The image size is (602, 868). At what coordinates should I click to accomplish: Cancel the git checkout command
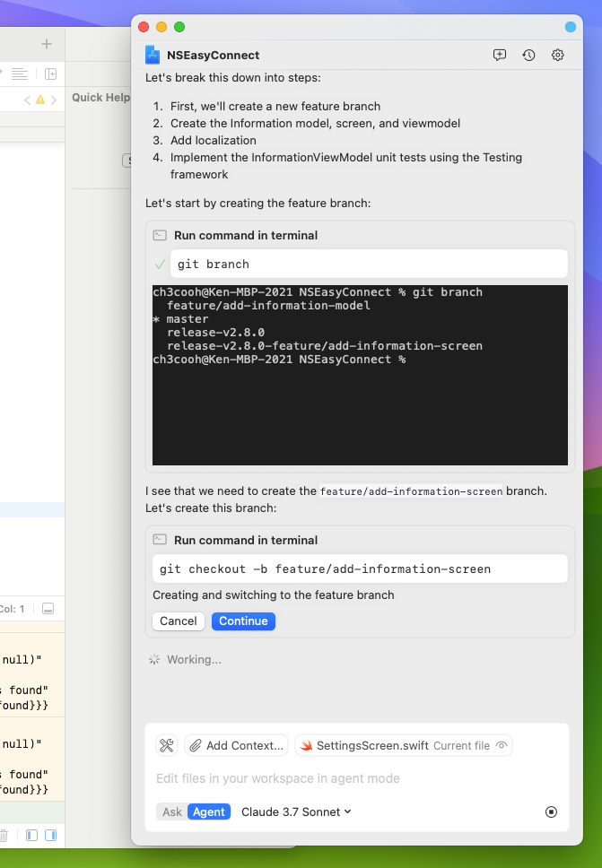179,621
